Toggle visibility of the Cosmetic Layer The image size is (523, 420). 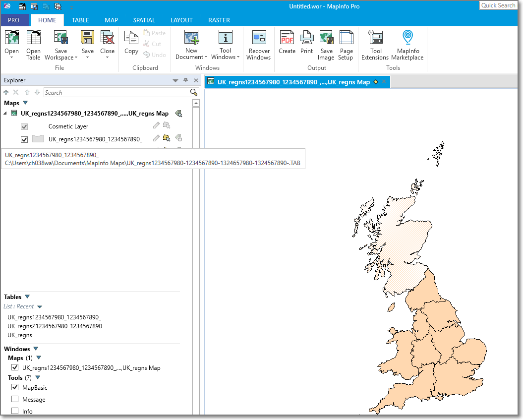[24, 126]
